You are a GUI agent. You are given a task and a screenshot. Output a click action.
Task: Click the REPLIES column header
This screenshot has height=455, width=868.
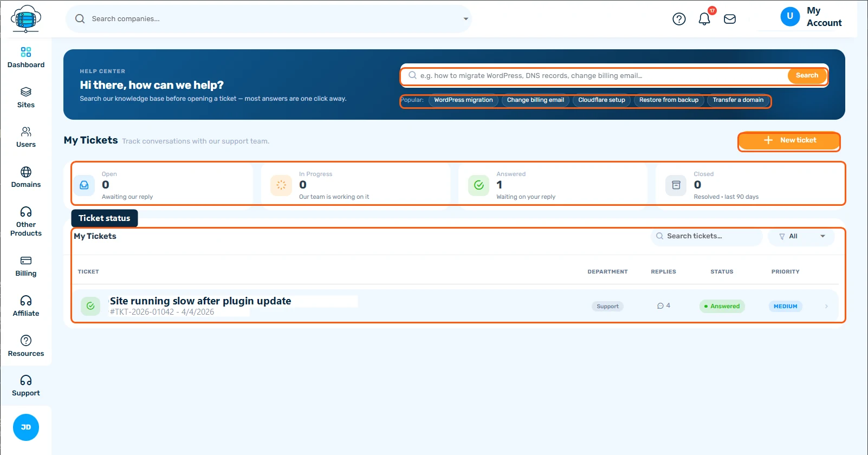pyautogui.click(x=663, y=272)
